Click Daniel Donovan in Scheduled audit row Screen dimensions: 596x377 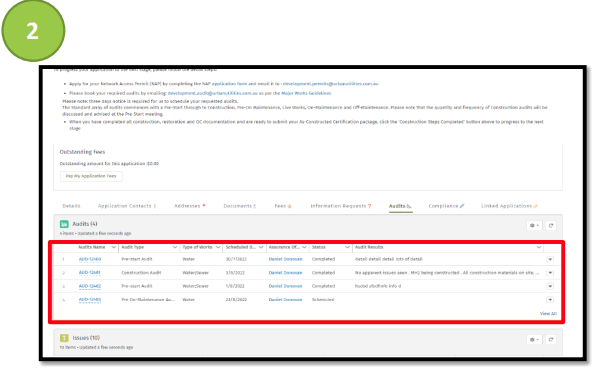pos(285,300)
